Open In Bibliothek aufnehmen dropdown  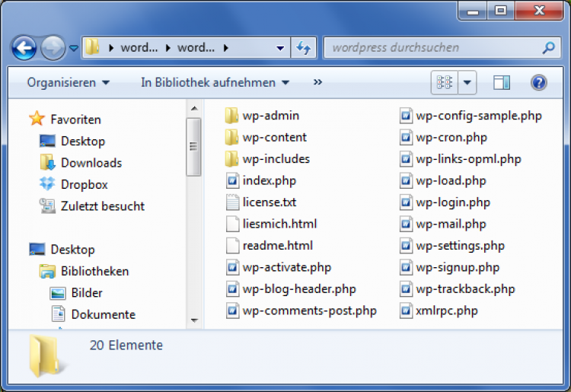pyautogui.click(x=215, y=82)
